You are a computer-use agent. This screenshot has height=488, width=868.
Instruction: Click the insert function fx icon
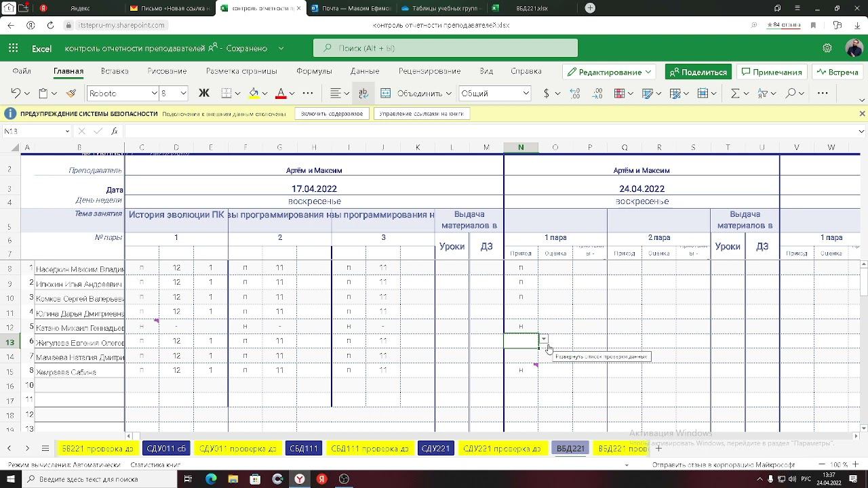(x=115, y=131)
